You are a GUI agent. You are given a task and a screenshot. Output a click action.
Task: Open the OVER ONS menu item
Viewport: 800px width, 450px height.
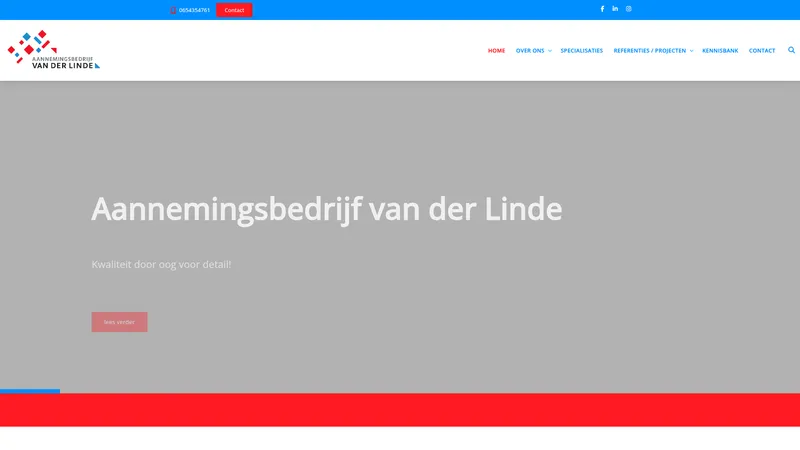(530, 51)
